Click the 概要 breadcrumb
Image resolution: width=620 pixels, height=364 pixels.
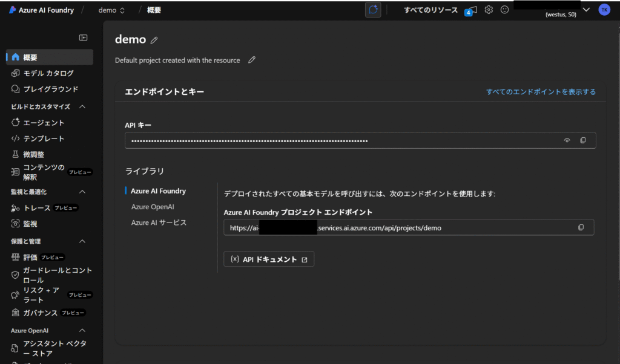click(154, 10)
